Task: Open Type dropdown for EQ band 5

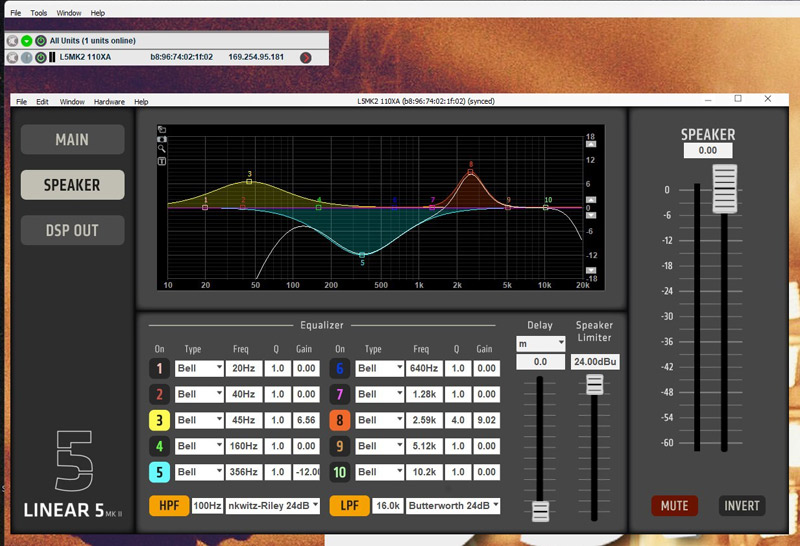Action: 199,471
